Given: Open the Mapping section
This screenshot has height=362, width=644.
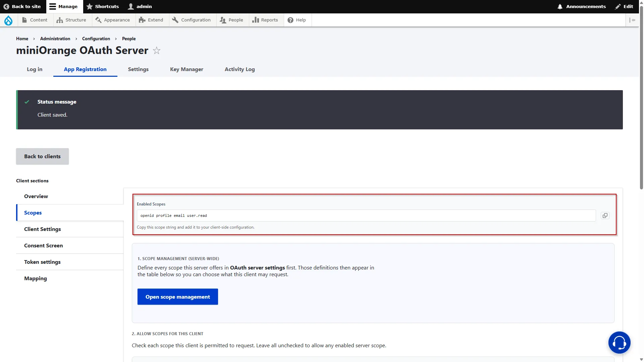Looking at the screenshot, I should (70, 278).
